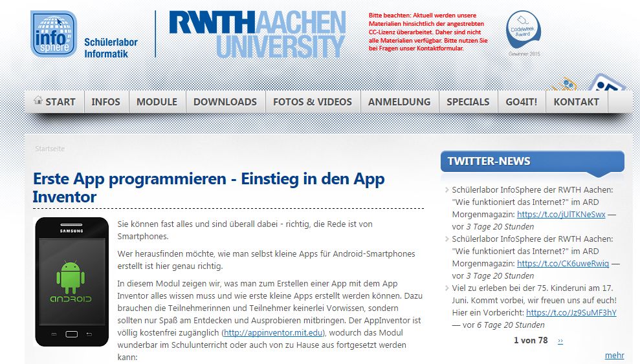Click the Schülerlabor Informatik text
640x364 pixels.
click(111, 48)
